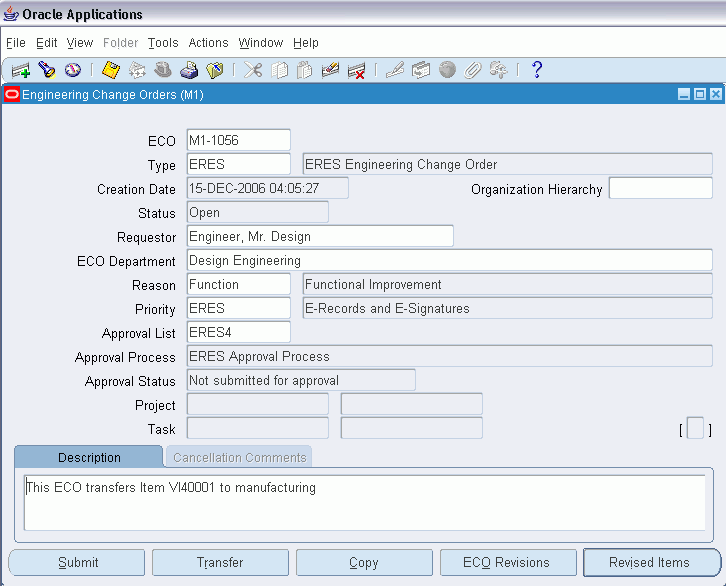Click the Next Step toolbar icon
Image resolution: width=726 pixels, height=586 pixels.
(137, 70)
